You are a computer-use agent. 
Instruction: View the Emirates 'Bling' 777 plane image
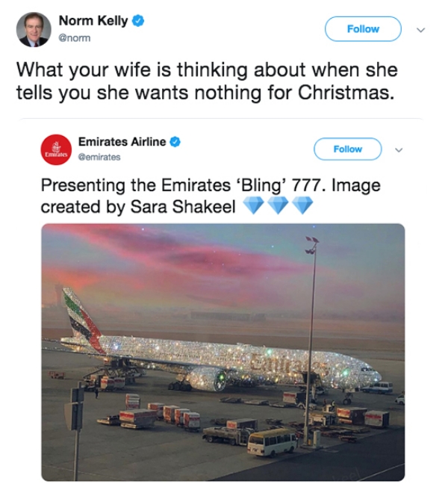click(223, 351)
